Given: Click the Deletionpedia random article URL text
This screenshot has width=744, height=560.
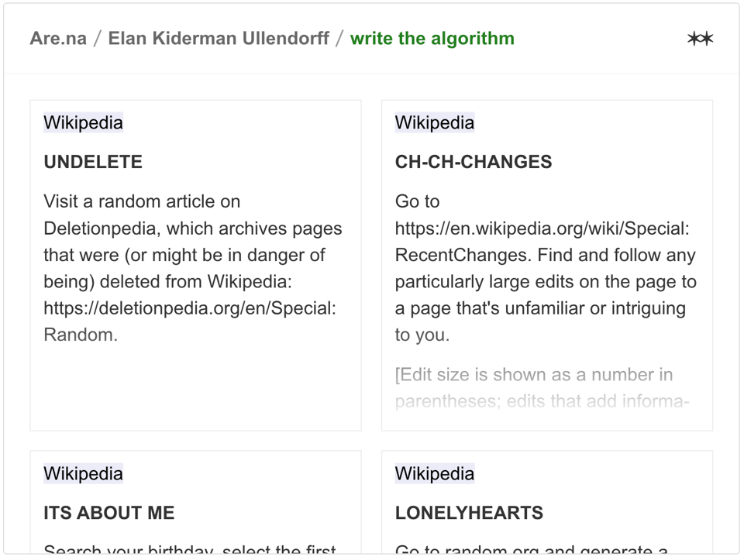Looking at the screenshot, I should (x=190, y=308).
